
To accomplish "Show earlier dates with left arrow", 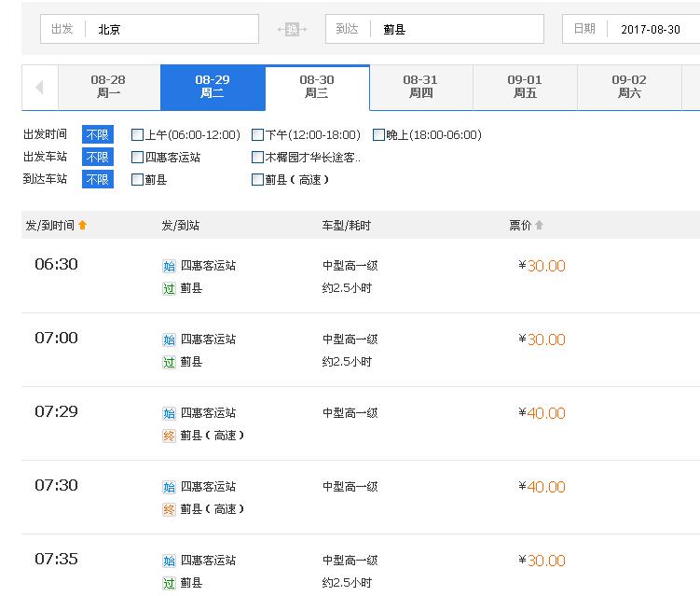I will click(x=40, y=87).
